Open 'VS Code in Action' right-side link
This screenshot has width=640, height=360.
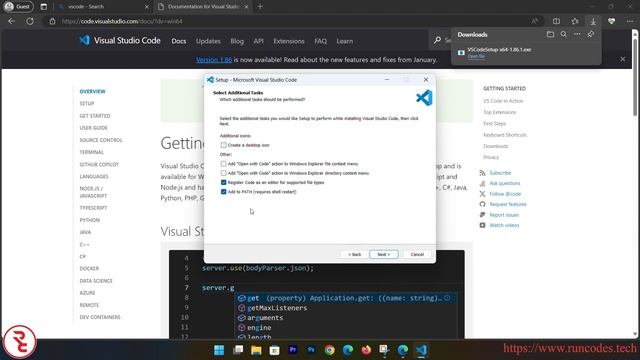pos(503,101)
